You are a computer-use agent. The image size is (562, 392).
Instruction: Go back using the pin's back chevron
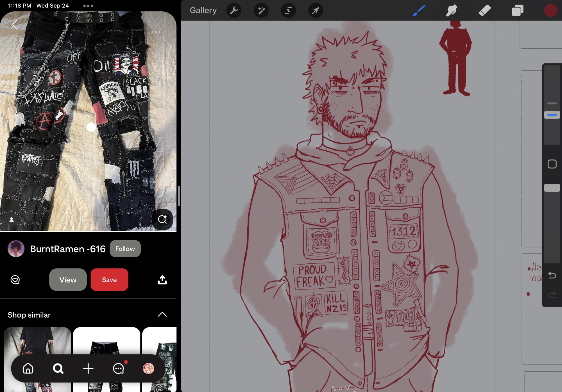pos(15,25)
